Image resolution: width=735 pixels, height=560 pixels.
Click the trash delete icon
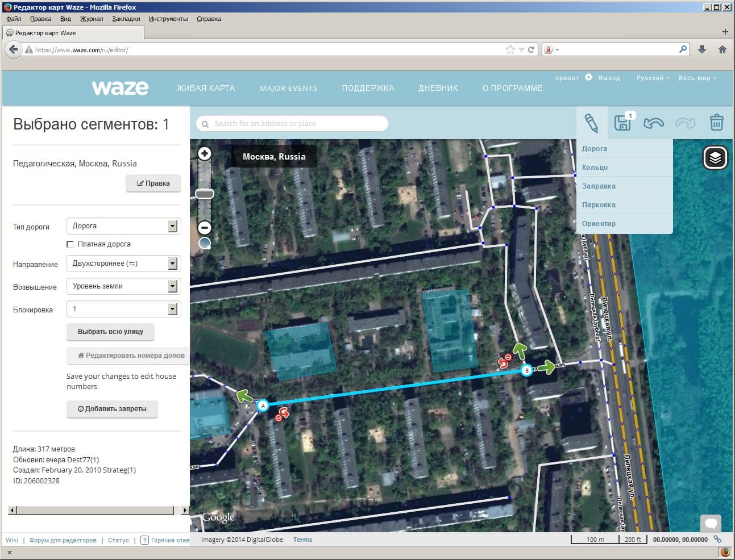(716, 123)
